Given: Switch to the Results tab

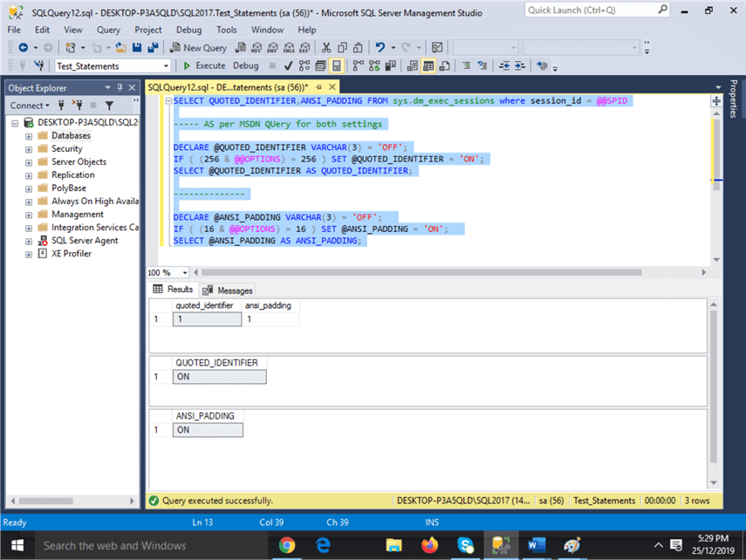Looking at the screenshot, I should tap(173, 290).
